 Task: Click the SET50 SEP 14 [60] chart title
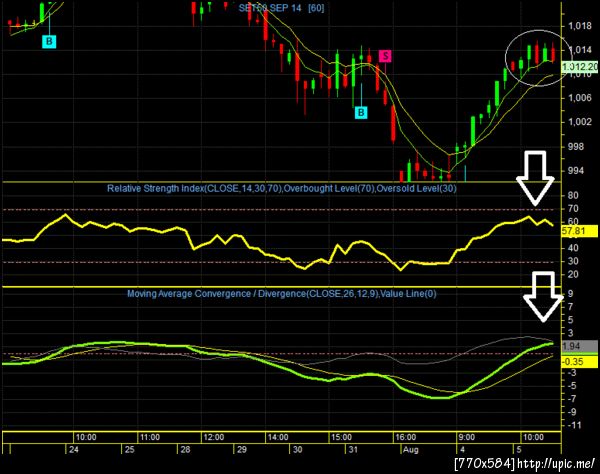281,8
